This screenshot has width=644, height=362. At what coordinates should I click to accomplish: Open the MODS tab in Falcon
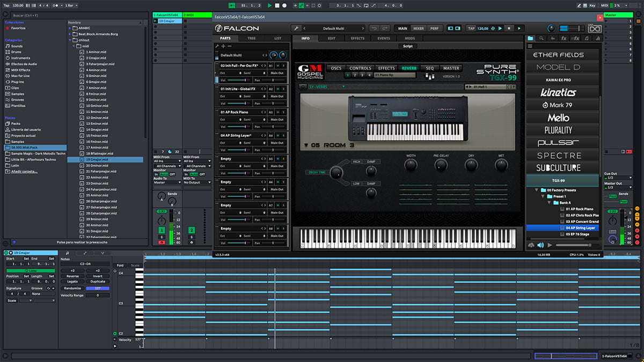point(410,39)
